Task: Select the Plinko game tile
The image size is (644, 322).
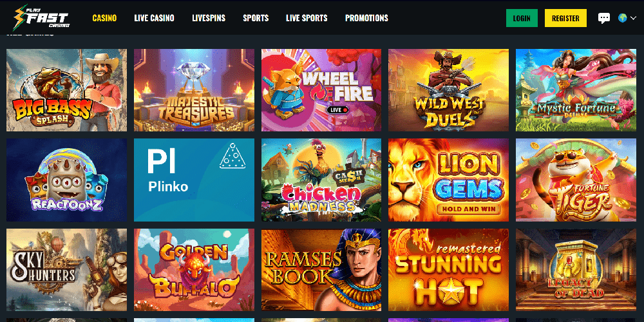Action: click(x=194, y=180)
